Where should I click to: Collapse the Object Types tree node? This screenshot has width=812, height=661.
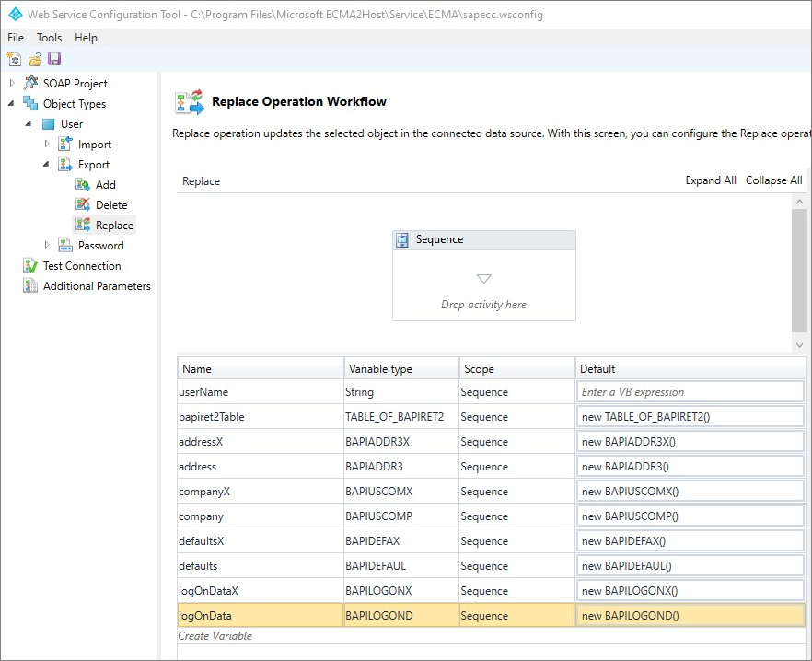click(12, 104)
